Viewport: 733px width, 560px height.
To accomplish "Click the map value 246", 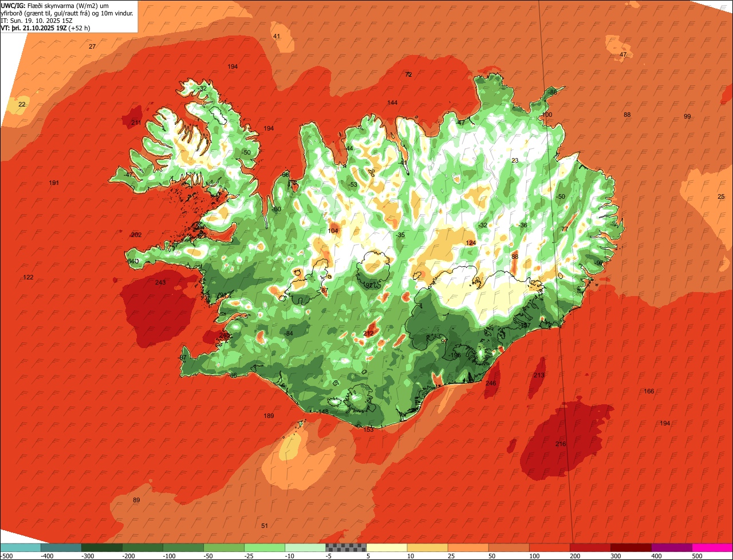I will (491, 383).
